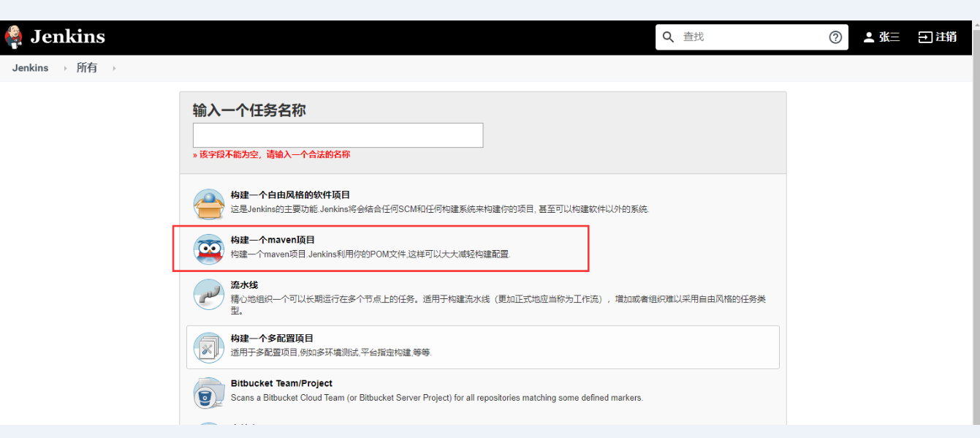Select 构建一个多配置项目 option
Screen dimensions: 980x438
tap(272, 339)
